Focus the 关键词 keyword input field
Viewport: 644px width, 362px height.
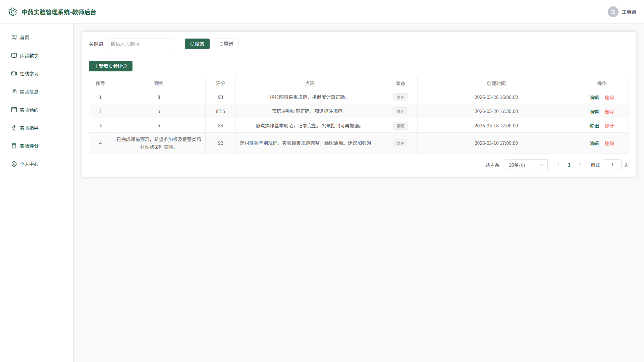click(141, 44)
